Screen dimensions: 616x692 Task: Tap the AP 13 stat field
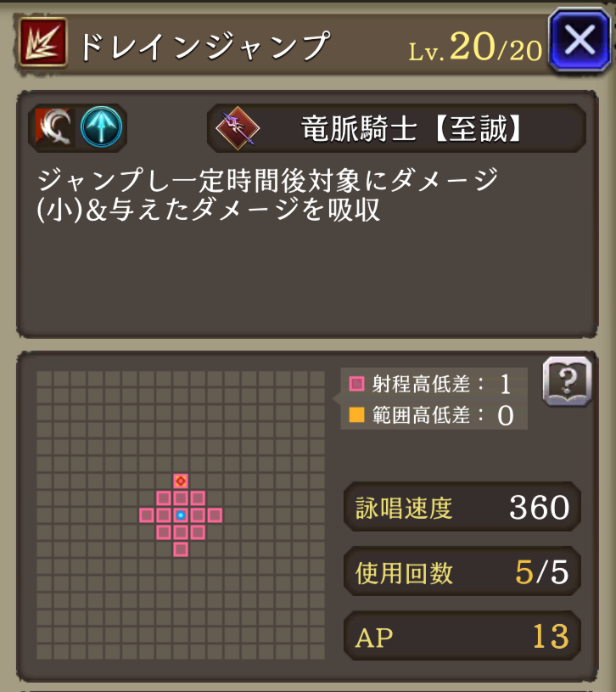click(462, 637)
